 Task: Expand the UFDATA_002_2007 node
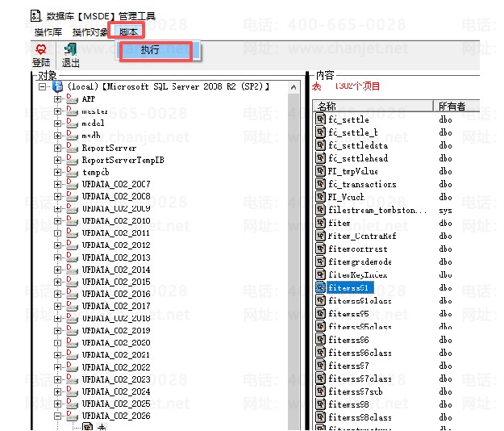57,184
